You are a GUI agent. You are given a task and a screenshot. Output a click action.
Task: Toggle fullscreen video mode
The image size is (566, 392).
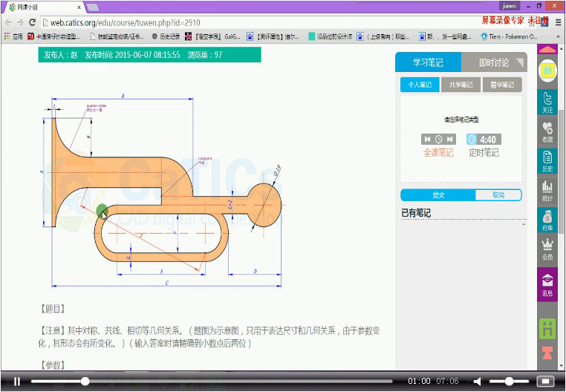(x=545, y=381)
